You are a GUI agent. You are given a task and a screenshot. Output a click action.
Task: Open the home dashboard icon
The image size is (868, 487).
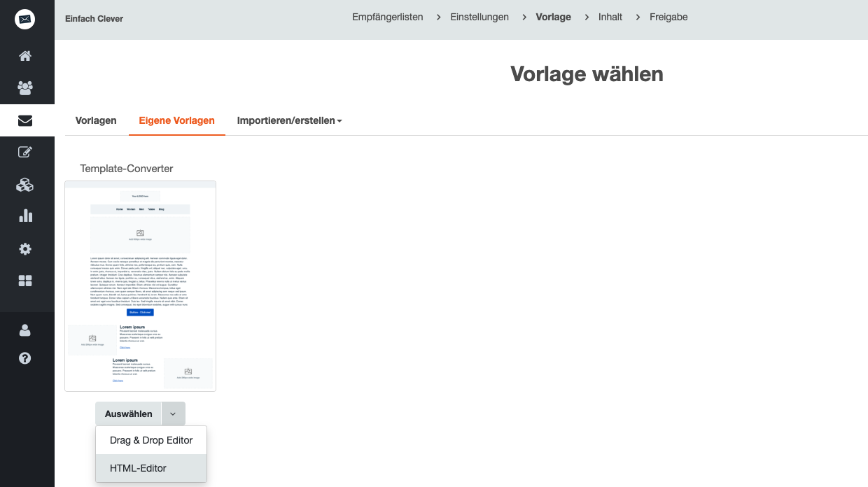click(x=25, y=56)
